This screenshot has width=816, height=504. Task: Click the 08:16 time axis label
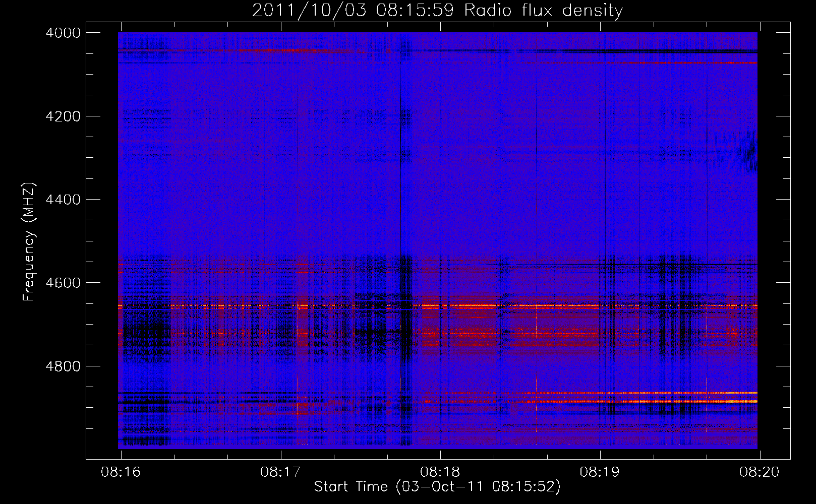[121, 472]
